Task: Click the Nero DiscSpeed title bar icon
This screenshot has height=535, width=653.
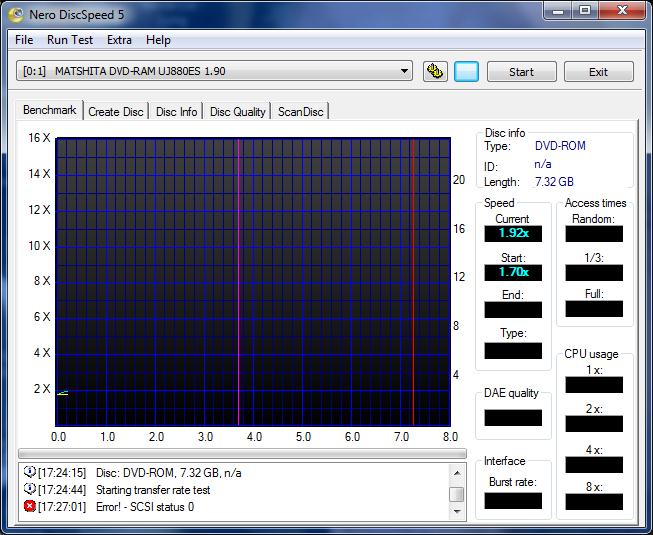Action: (x=16, y=12)
